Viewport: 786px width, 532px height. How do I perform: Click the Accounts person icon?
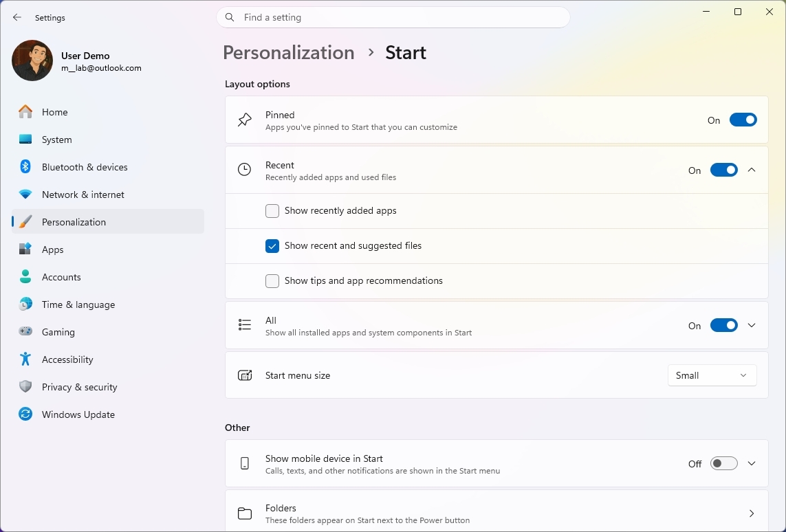click(25, 276)
